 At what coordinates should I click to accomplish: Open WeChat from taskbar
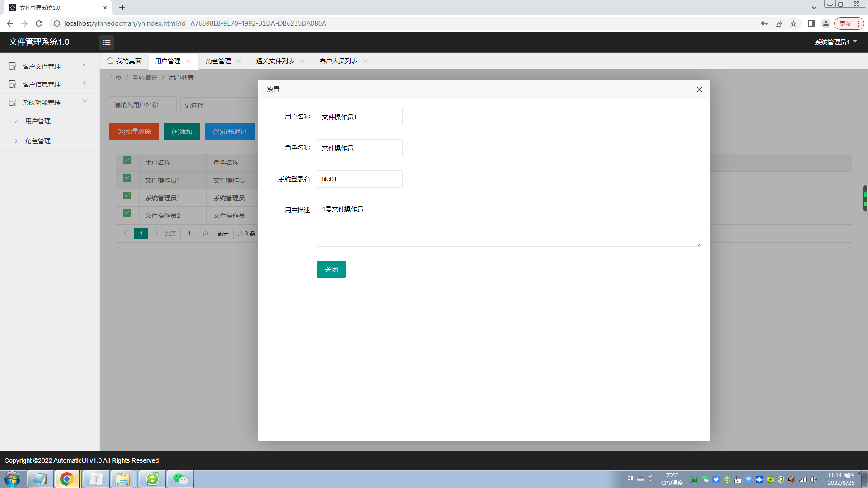point(180,479)
